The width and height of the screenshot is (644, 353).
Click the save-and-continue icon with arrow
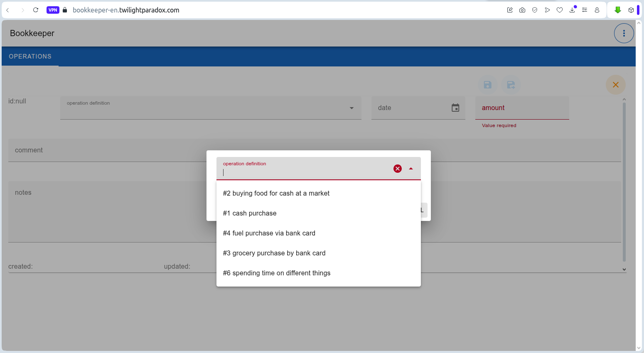pos(511,85)
